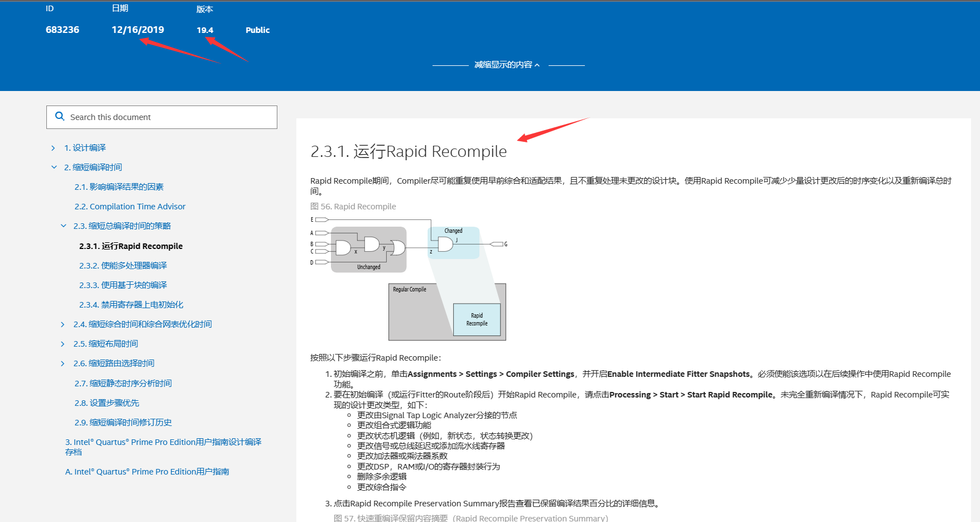Open 2.3.3. 使用基于块的编译

[x=123, y=285]
